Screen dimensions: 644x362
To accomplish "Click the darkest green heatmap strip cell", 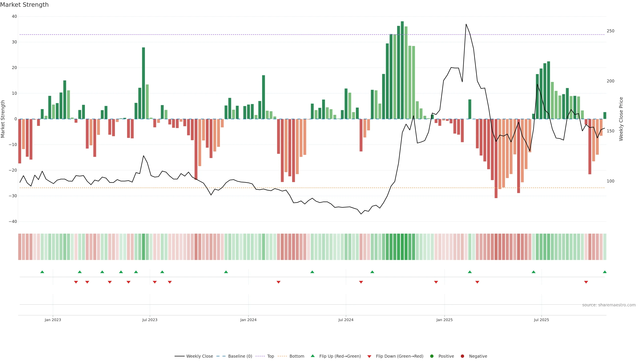I will tap(402, 247).
